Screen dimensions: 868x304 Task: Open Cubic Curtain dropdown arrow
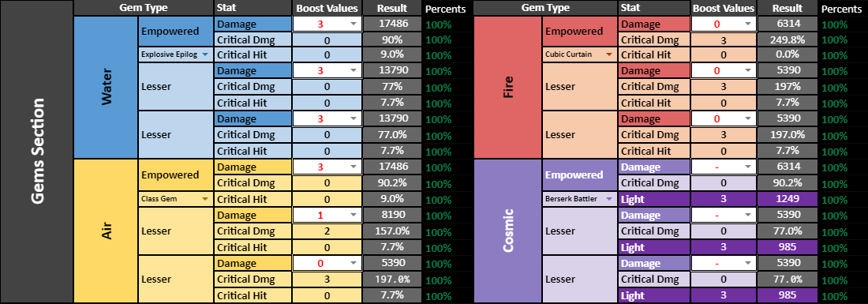coord(609,54)
